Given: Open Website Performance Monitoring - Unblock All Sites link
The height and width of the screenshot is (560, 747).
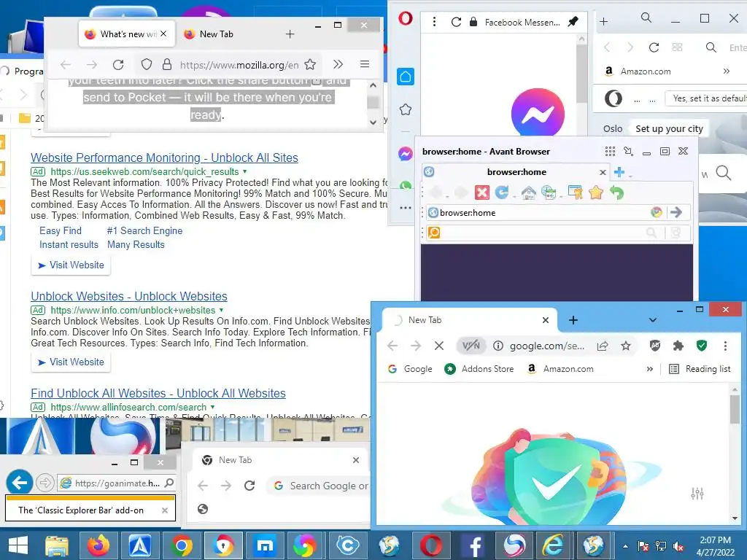Looking at the screenshot, I should pyautogui.click(x=164, y=157).
